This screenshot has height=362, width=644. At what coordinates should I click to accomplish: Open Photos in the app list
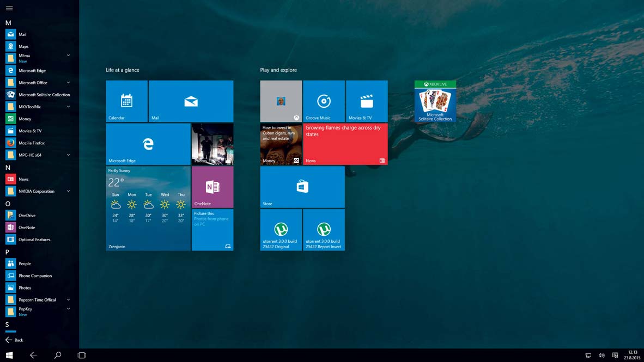[x=38, y=288]
